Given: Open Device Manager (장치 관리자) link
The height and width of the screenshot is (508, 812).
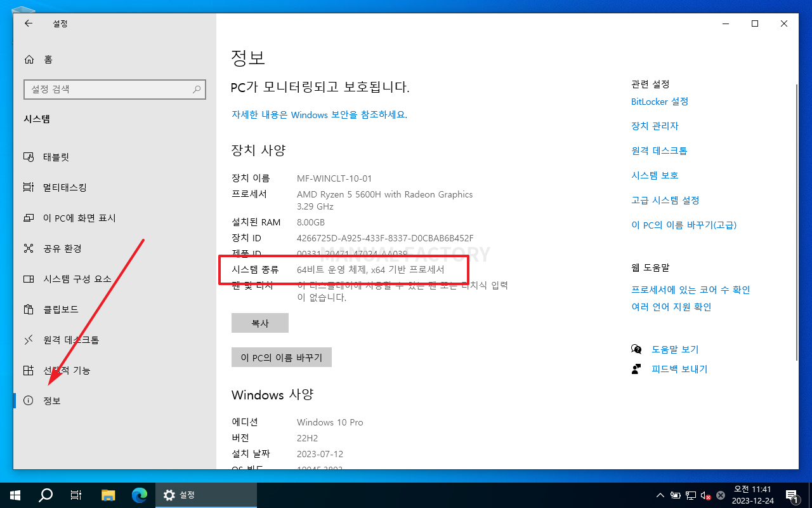Looking at the screenshot, I should pos(655,126).
